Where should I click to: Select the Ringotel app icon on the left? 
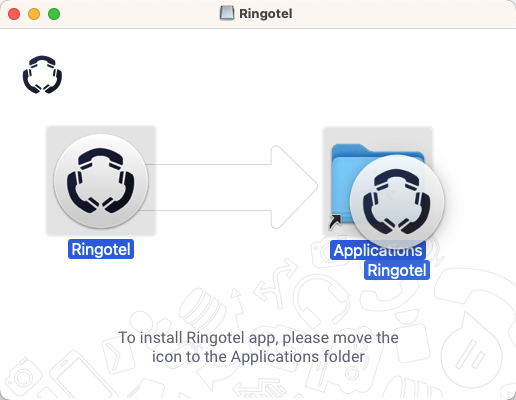click(x=101, y=181)
